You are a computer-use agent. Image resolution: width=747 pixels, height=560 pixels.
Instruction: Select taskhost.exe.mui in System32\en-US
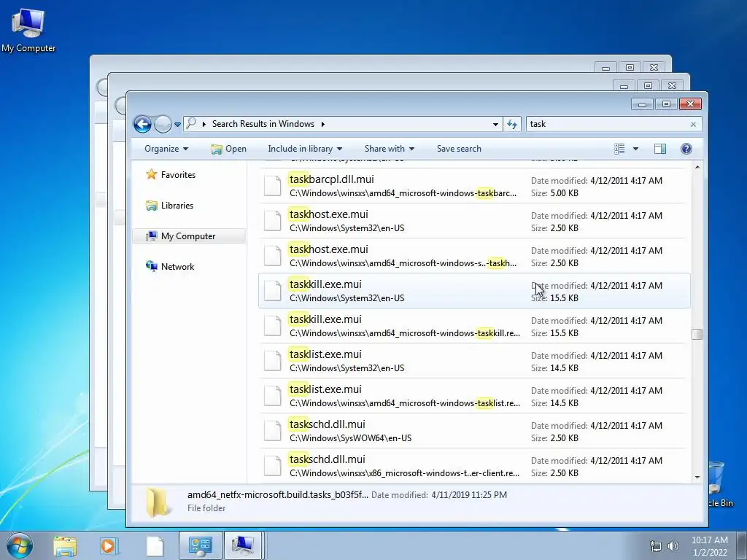click(473, 221)
